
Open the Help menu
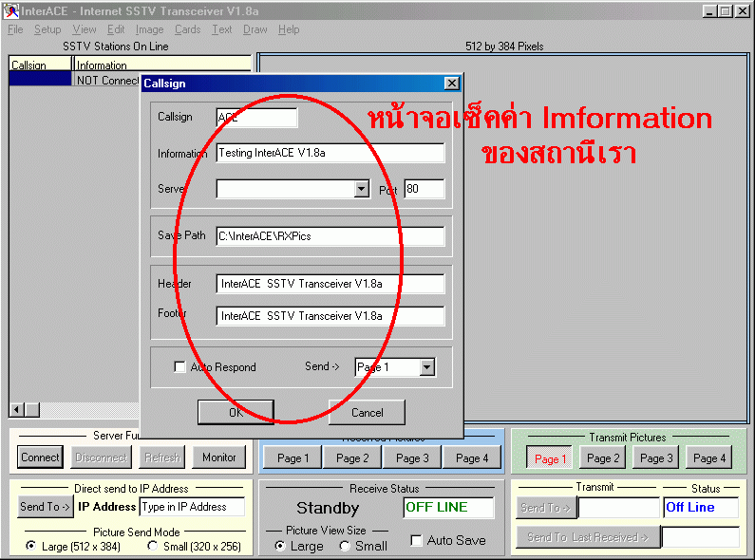pos(289,29)
